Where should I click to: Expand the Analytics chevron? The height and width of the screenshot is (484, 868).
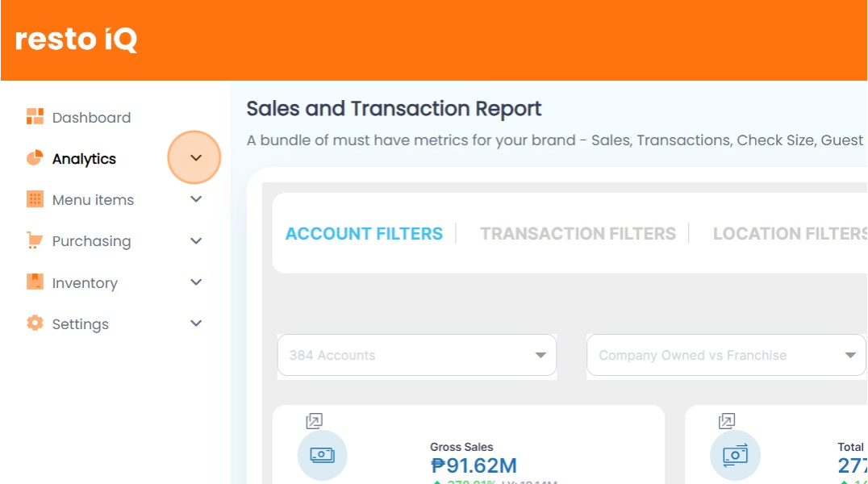click(x=195, y=158)
